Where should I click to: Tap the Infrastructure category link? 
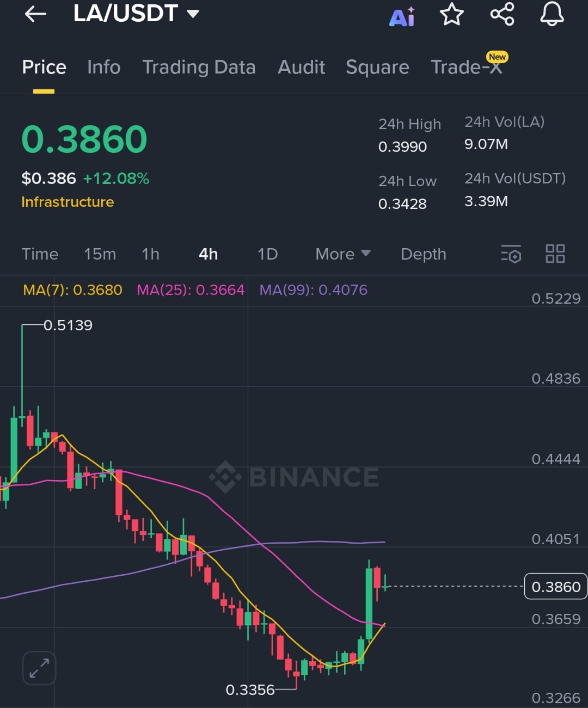click(68, 202)
